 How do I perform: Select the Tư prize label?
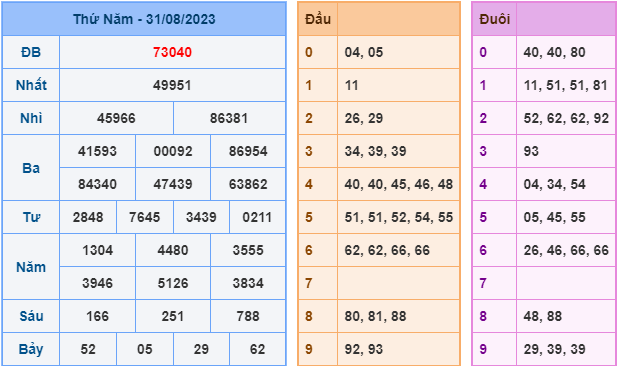31,217
